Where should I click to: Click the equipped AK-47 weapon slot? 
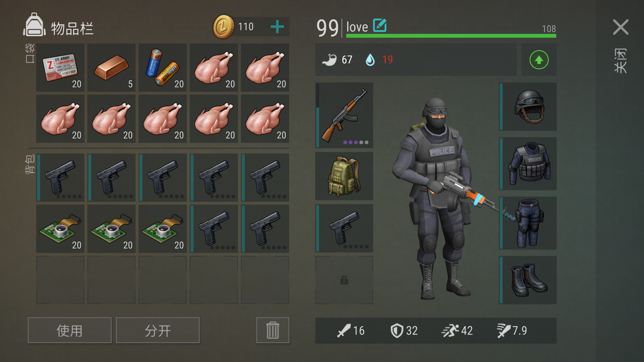coord(344,115)
